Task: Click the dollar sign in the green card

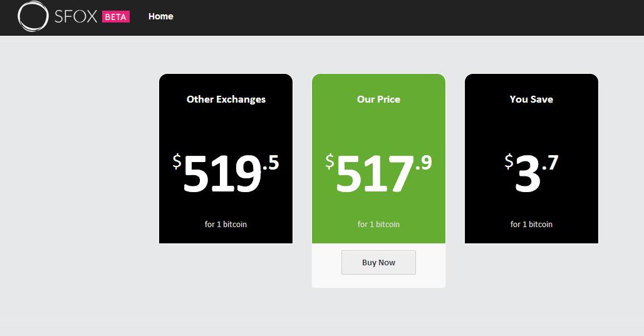Action: (330, 162)
